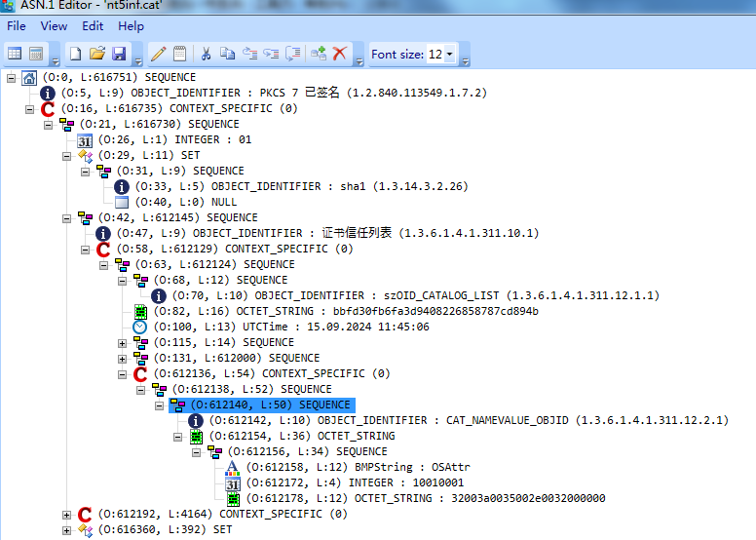The image size is (756, 540).
Task: Open the Font size dropdown
Action: click(449, 54)
